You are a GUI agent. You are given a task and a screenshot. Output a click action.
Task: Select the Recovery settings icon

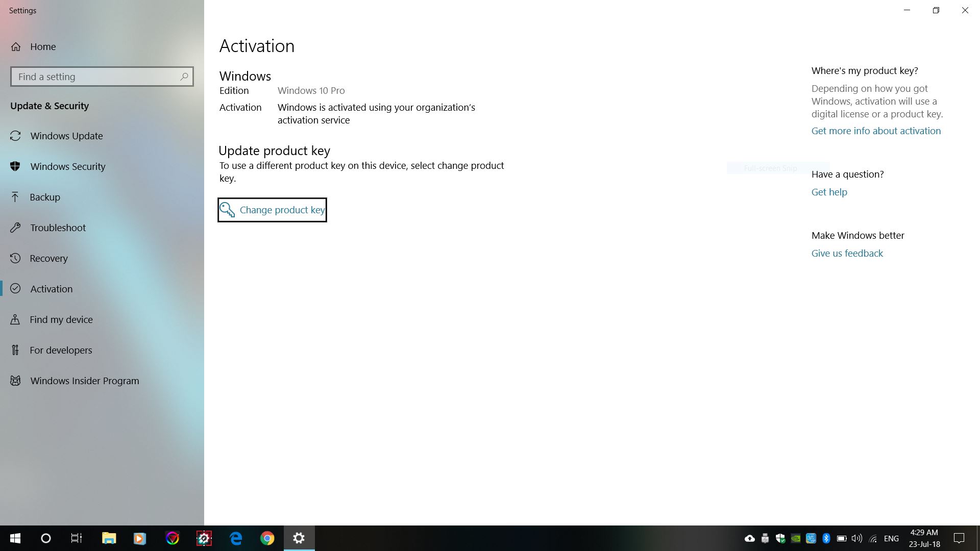coord(15,258)
